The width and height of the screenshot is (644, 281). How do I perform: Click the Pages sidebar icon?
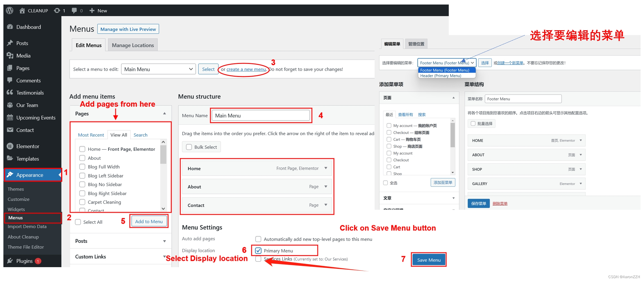[x=10, y=68]
